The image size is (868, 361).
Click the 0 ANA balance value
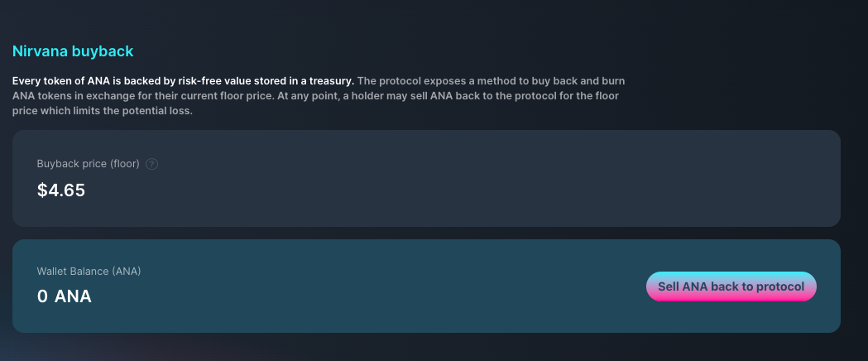(65, 296)
